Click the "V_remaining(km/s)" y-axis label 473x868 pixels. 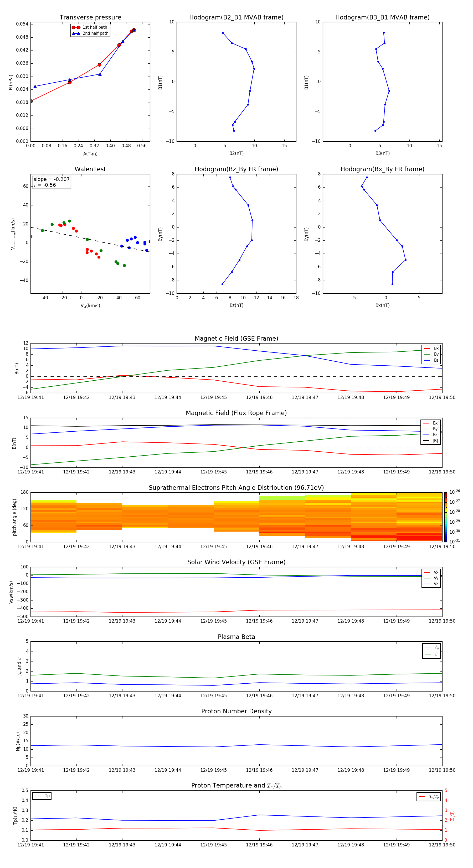[x=13, y=234]
